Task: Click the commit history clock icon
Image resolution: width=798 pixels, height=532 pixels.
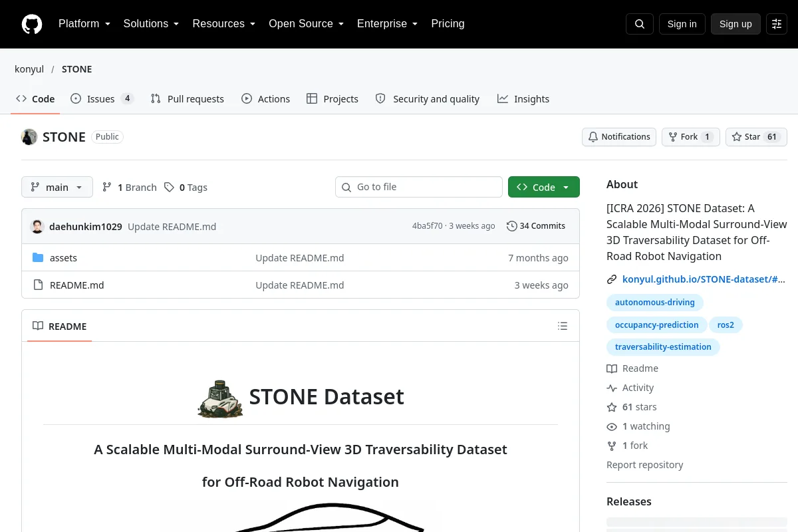Action: point(511,226)
